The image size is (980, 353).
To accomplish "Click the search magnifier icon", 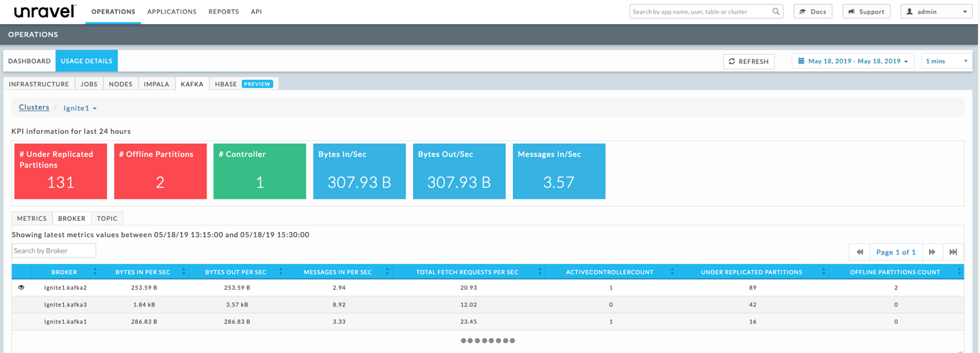I will point(776,12).
